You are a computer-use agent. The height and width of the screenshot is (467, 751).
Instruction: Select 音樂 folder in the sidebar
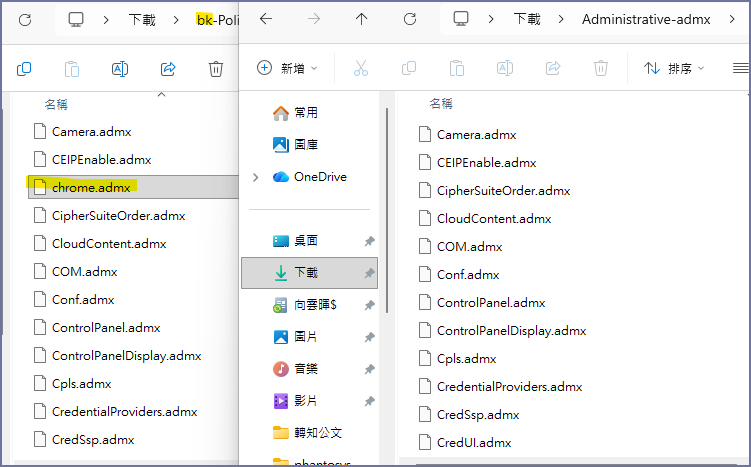tap(305, 369)
